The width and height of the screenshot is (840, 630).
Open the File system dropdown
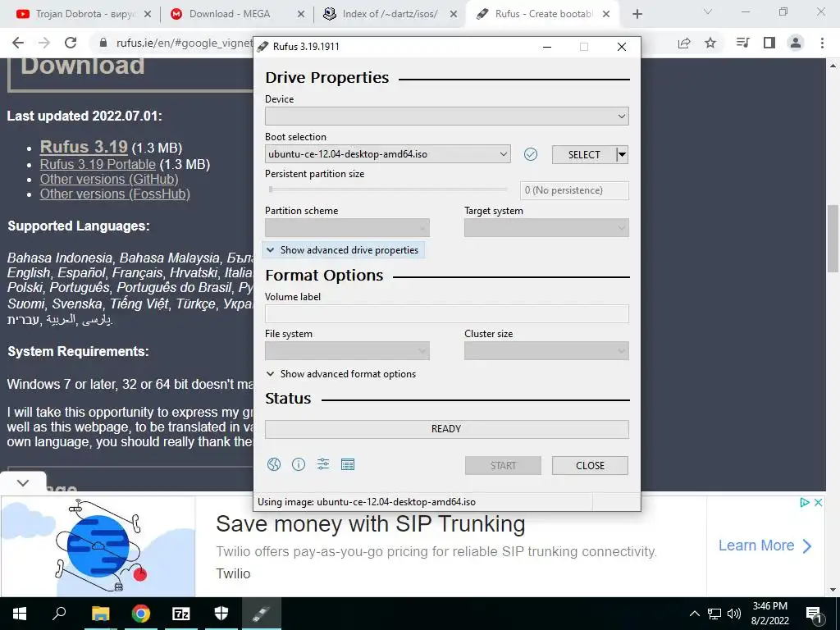347,351
